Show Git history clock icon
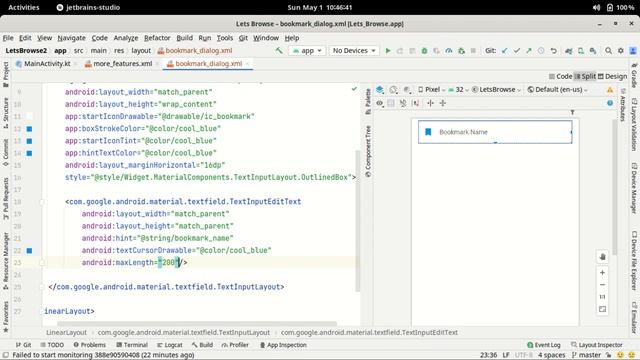 tap(541, 51)
